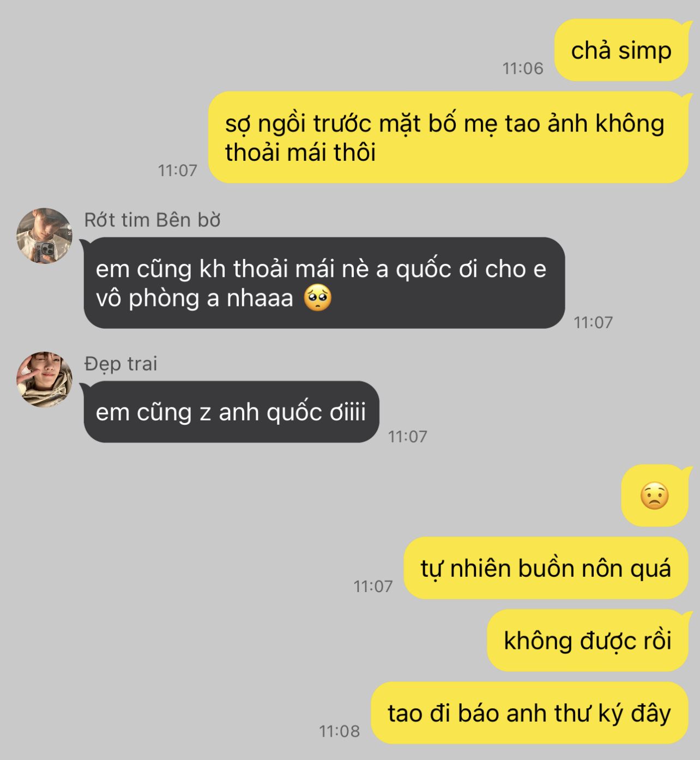Select the 'chả simp' message bubble

[x=621, y=50]
